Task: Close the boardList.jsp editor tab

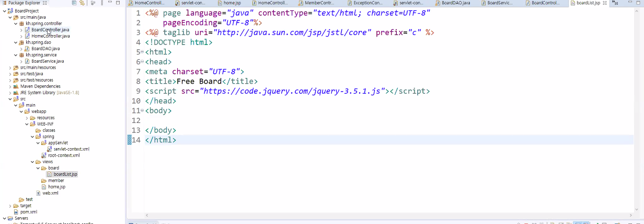Action: [x=605, y=3]
